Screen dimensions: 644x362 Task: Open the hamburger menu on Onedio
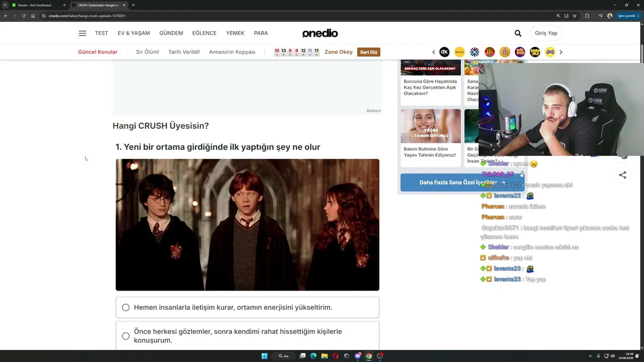click(x=83, y=33)
